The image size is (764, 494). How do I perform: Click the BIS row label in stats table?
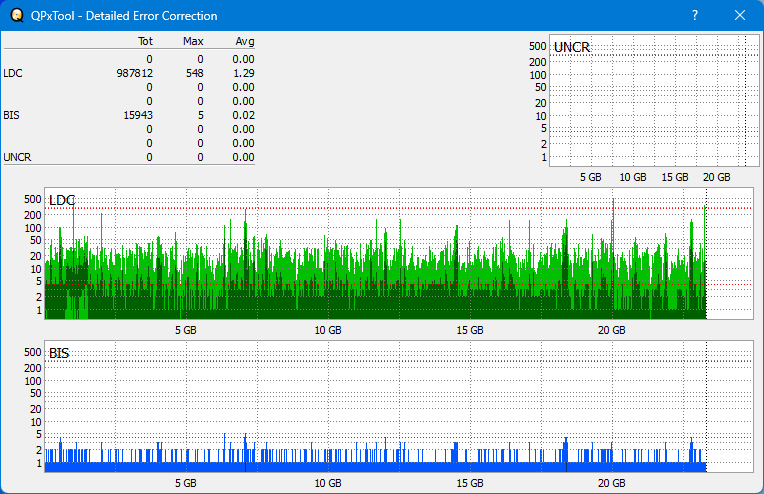(11, 115)
